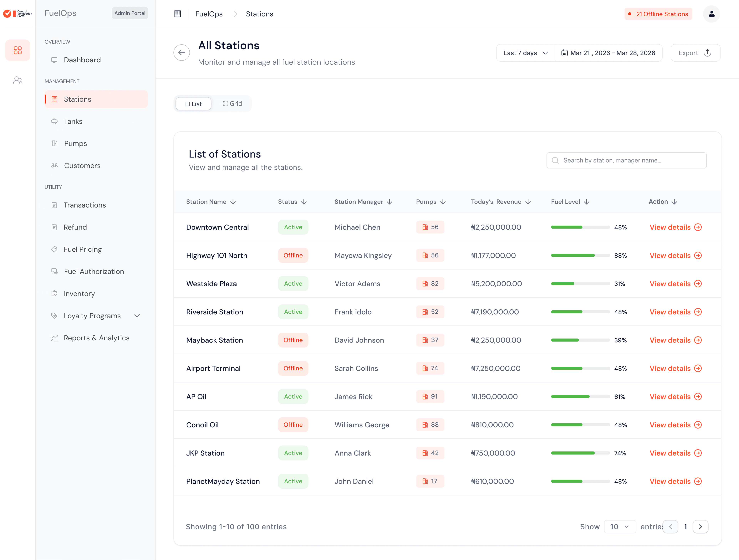This screenshot has width=739, height=560.
Task: Open the Show 10 entries dropdown
Action: [620, 527]
